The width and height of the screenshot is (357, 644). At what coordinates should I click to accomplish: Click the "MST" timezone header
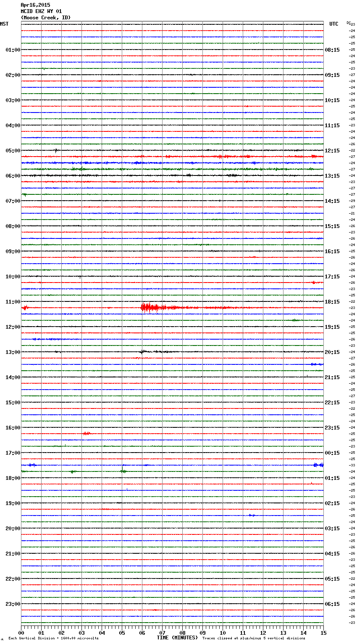pos(4,24)
